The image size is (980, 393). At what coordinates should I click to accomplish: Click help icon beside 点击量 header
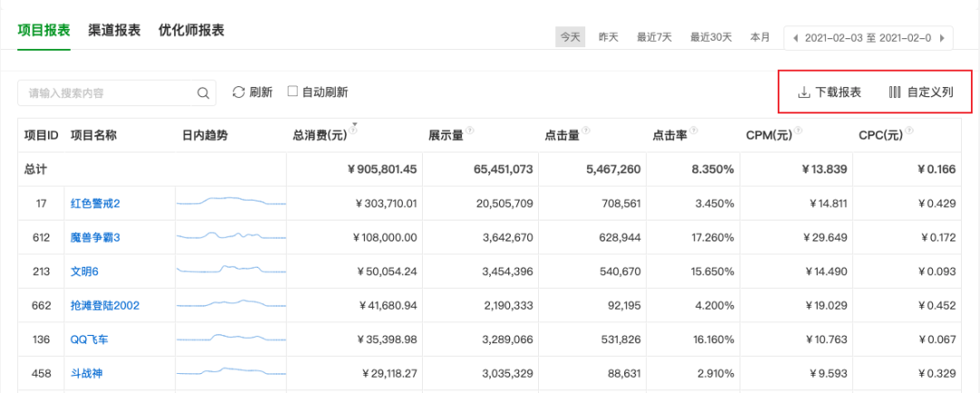click(x=585, y=131)
